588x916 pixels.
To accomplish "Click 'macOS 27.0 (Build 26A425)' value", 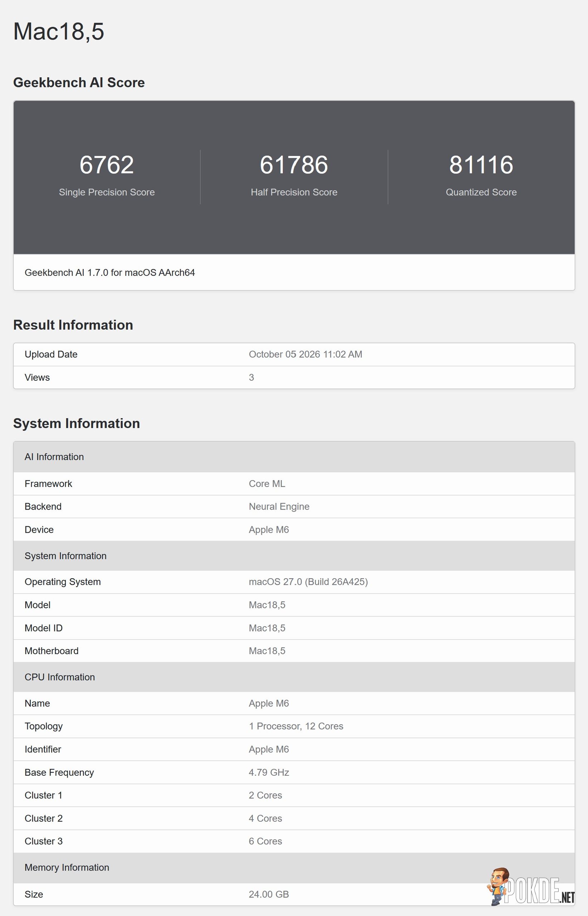I will [x=308, y=582].
